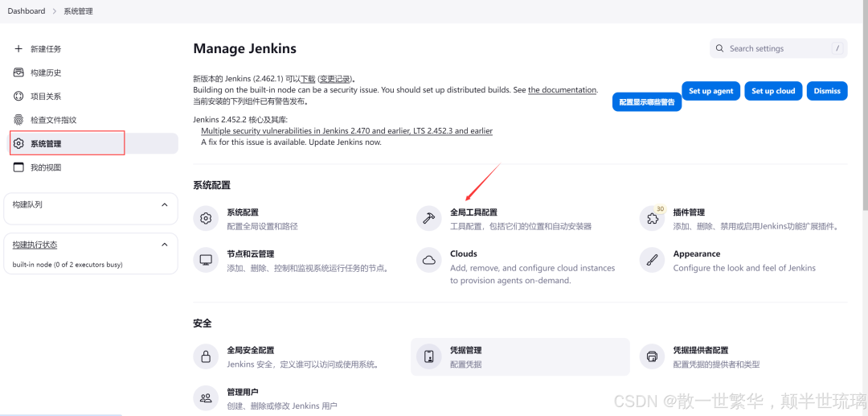Click the hammer icon for 全局工具配置
Screen dimensions: 868x416
point(429,219)
